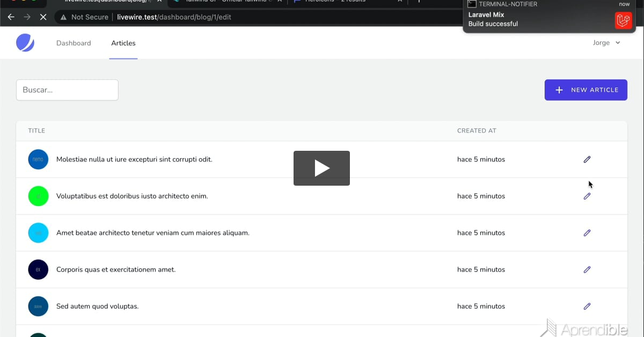The image size is (644, 337).
Task: Click title 'Voluptatibus est doloribus iusto architecto enim.'
Action: click(x=132, y=196)
